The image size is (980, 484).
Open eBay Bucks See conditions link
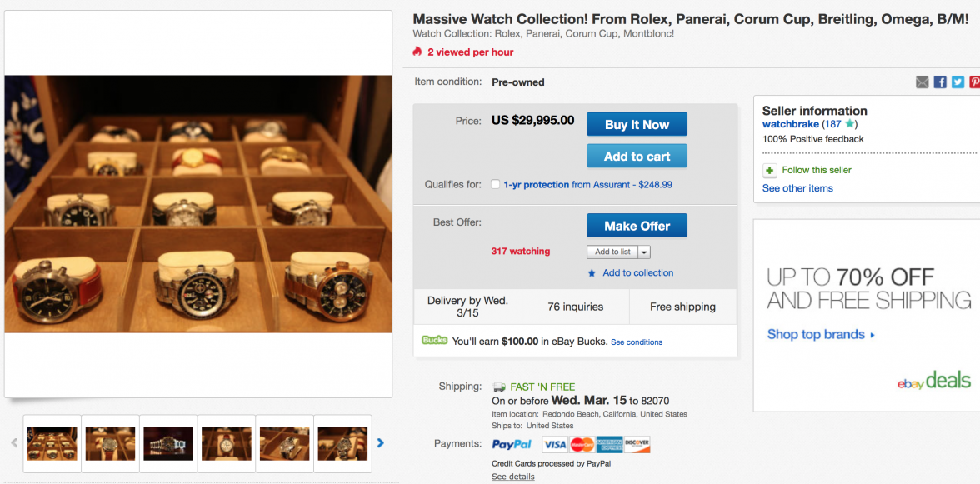pos(637,342)
